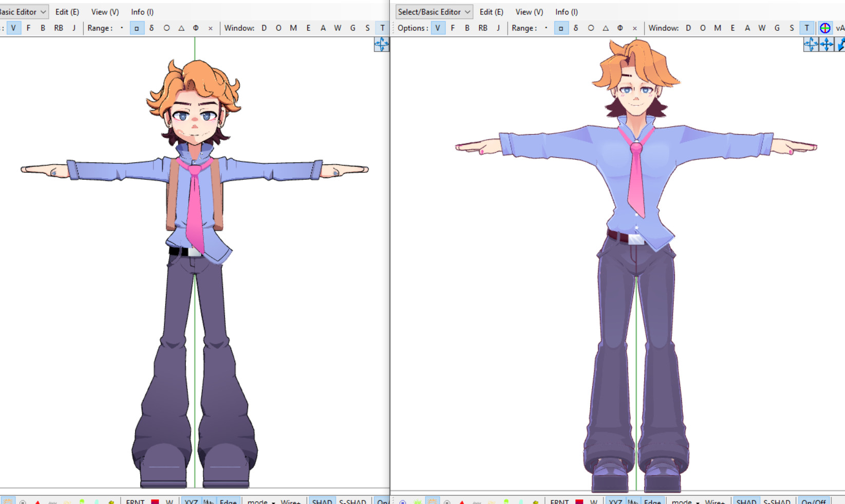Select point range icon in right window
Viewport: 845px width, 504px height.
click(x=546, y=28)
